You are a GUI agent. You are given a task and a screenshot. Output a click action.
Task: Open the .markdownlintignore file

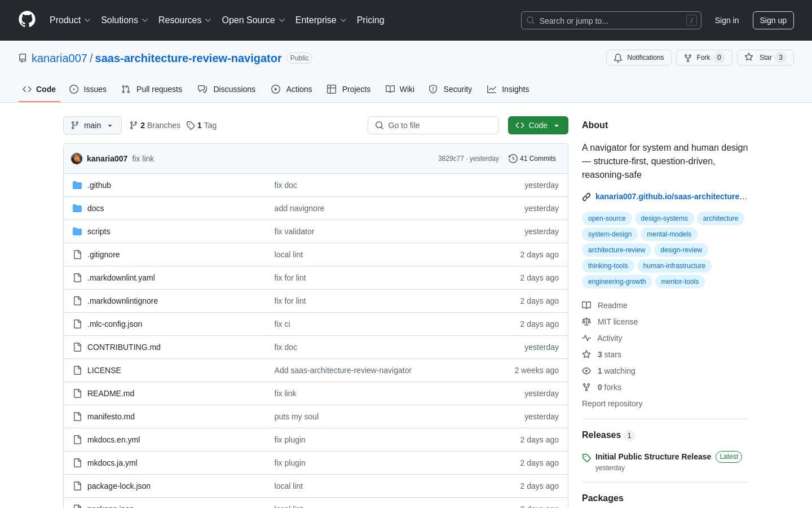coord(123,301)
